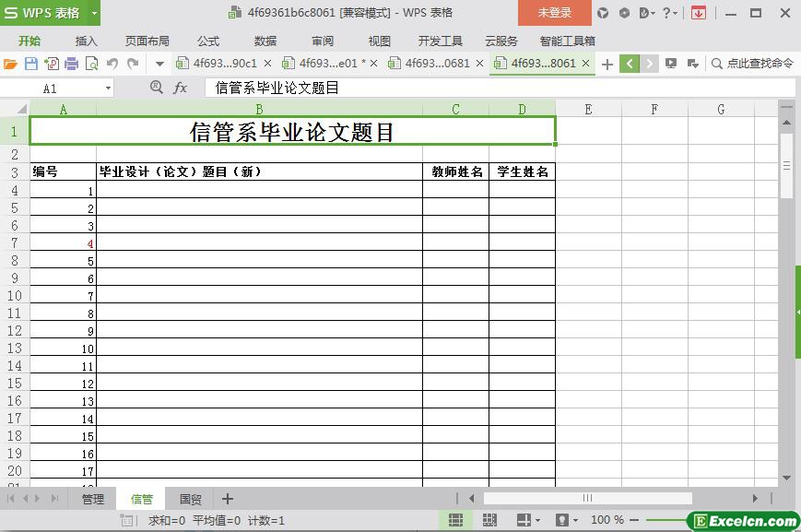Open the 公式 ribbon tab

point(208,41)
